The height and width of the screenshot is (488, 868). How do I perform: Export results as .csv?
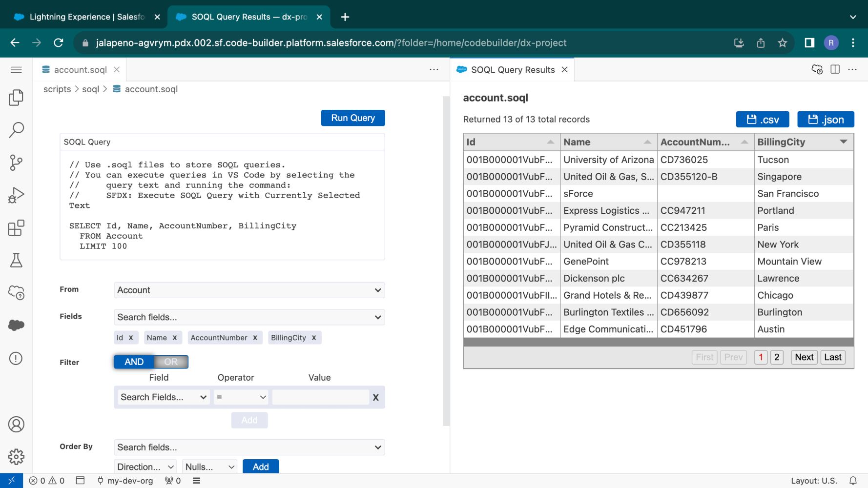click(763, 120)
